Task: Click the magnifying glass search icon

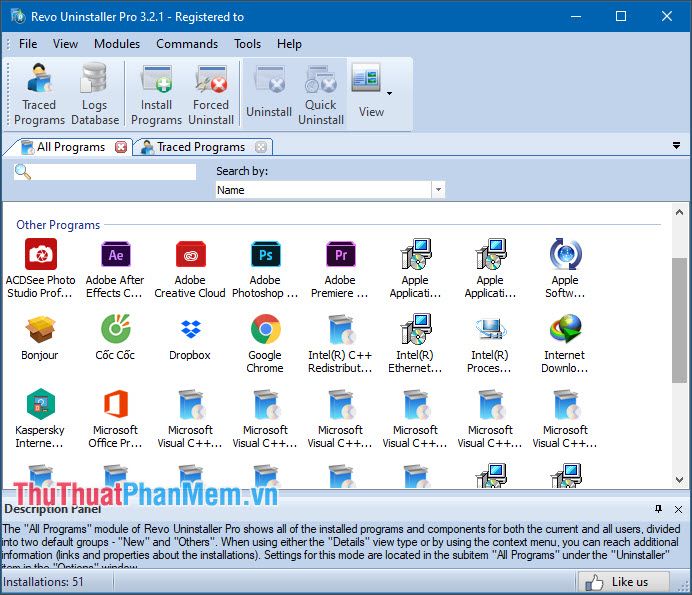Action: click(x=23, y=172)
